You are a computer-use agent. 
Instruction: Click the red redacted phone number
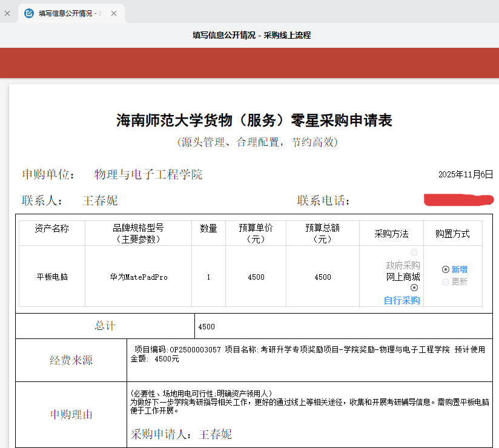458,200
